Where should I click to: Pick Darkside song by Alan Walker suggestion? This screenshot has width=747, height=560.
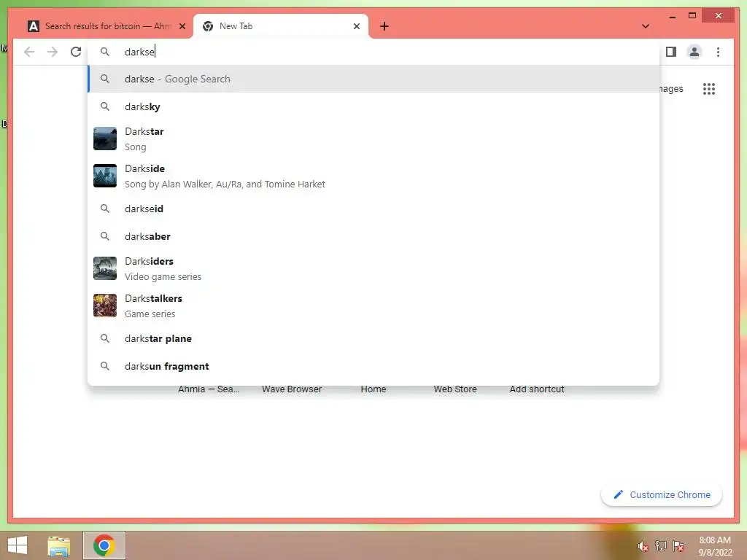pyautogui.click(x=373, y=176)
